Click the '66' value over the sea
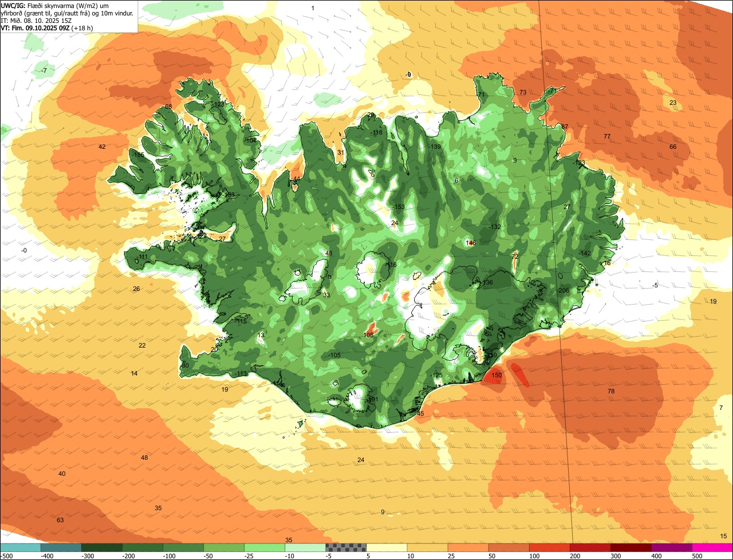 pos(673,147)
